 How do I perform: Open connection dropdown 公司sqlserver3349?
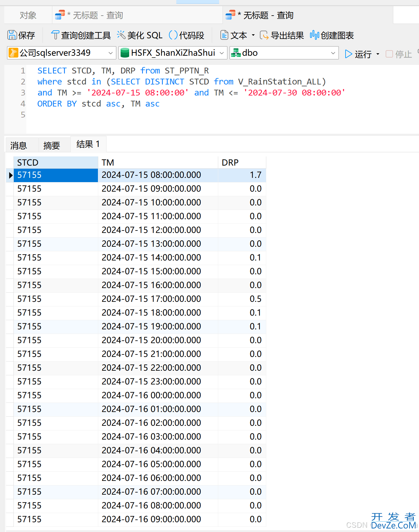(x=62, y=53)
